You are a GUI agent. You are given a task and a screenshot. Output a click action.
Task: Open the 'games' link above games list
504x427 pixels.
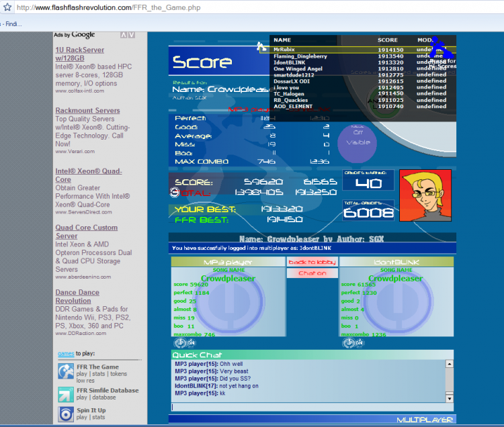coord(66,353)
